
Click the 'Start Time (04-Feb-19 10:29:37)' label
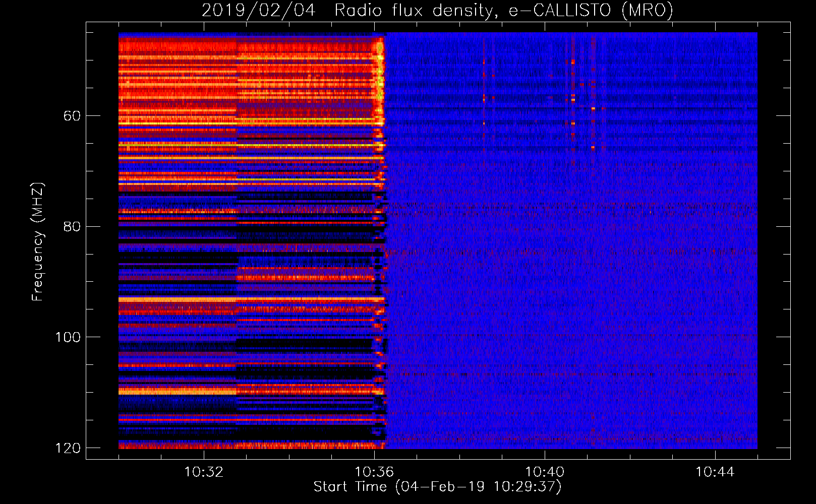[x=437, y=487]
